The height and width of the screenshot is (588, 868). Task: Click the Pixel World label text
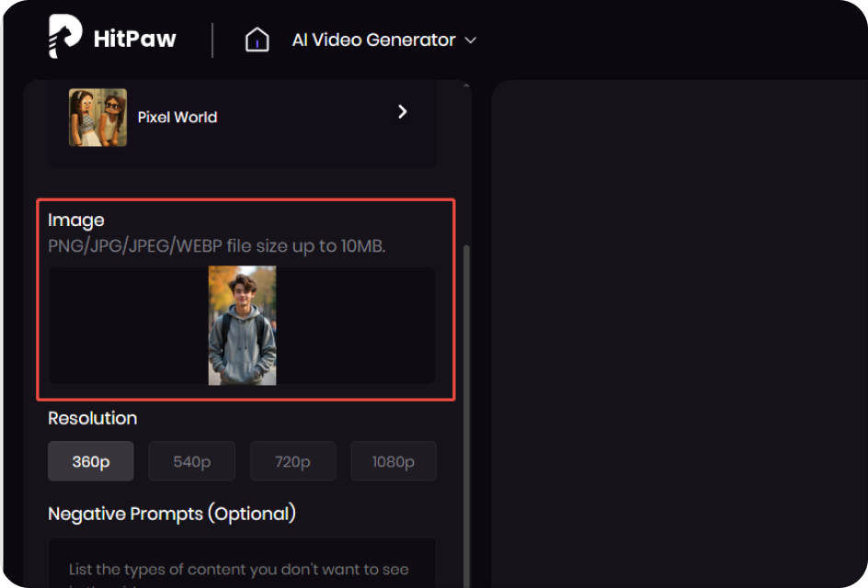pos(177,117)
